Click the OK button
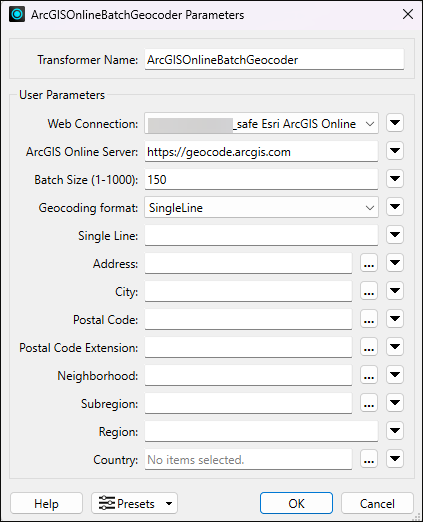This screenshot has width=423, height=522. click(296, 503)
